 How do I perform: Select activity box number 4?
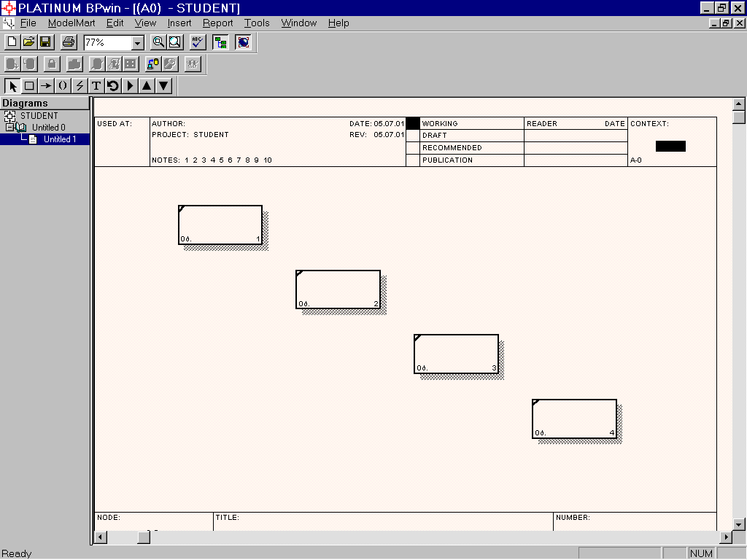pyautogui.click(x=575, y=419)
